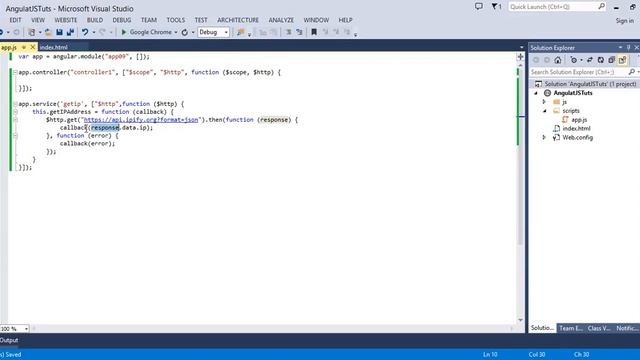Open the Google Chrome browser target dropdown

pos(176,32)
